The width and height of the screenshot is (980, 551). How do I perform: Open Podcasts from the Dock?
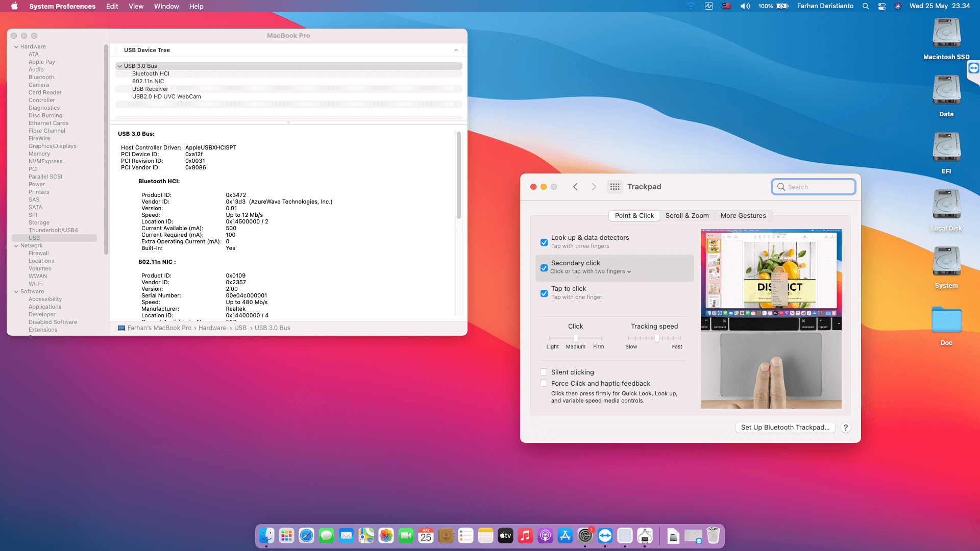[545, 536]
